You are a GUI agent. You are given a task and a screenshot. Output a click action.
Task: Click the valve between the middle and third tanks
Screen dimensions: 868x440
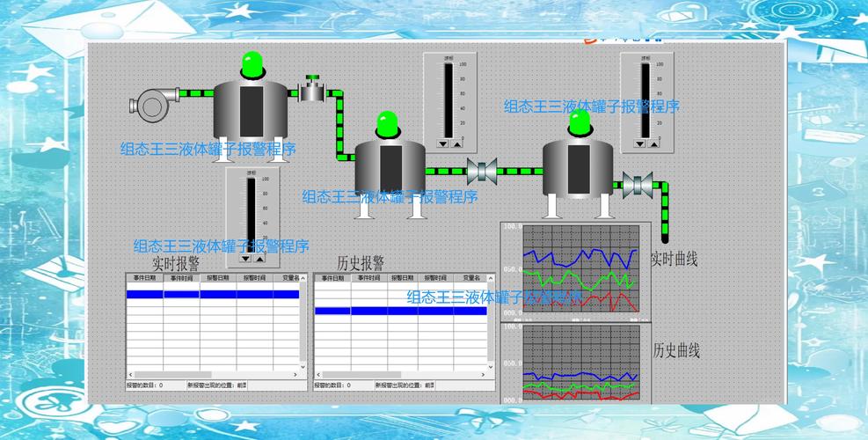click(x=482, y=172)
